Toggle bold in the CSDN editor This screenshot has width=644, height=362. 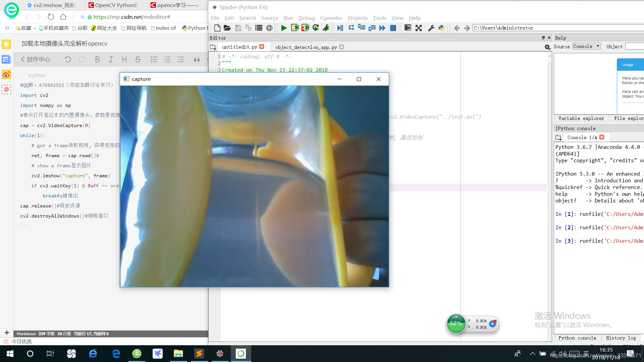coord(97,59)
